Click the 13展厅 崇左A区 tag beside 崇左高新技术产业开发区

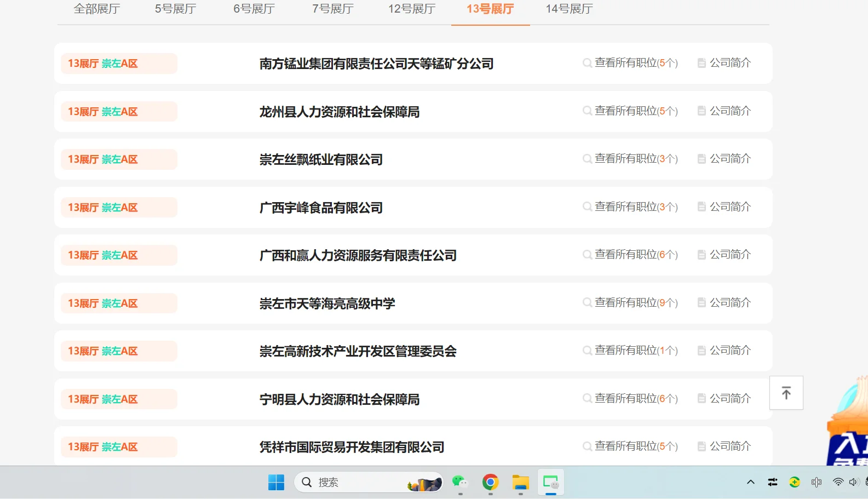pyautogui.click(x=119, y=351)
